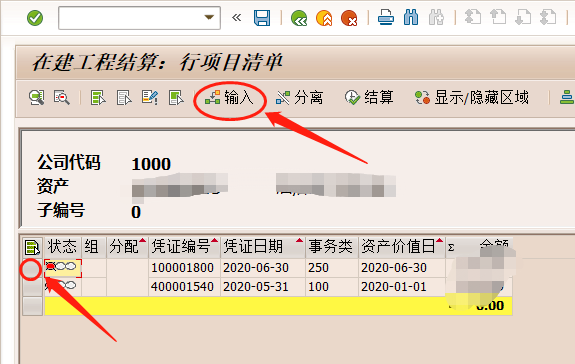Click the 组 column header
Image resolution: width=575 pixels, height=364 pixels.
93,247
